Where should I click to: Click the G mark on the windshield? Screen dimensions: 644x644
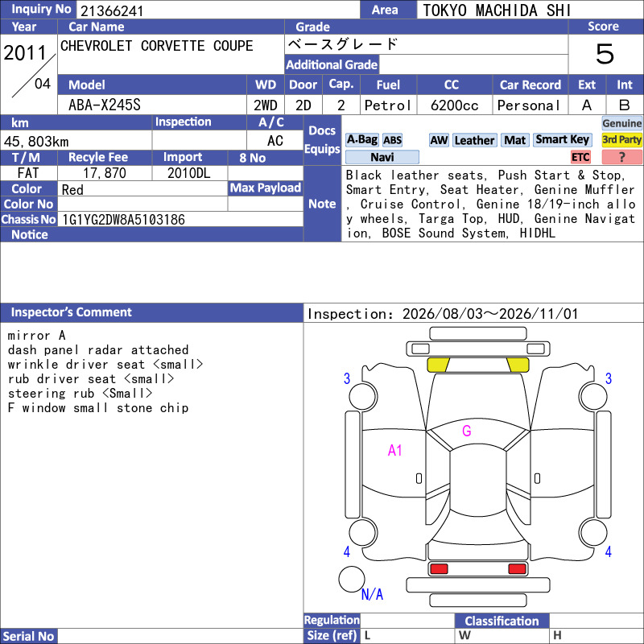[467, 431]
